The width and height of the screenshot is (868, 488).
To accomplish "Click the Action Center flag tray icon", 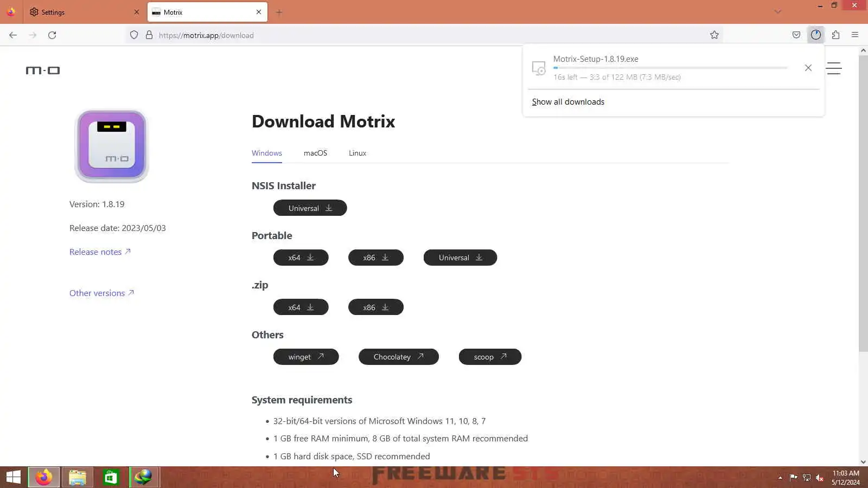I will click(x=793, y=478).
